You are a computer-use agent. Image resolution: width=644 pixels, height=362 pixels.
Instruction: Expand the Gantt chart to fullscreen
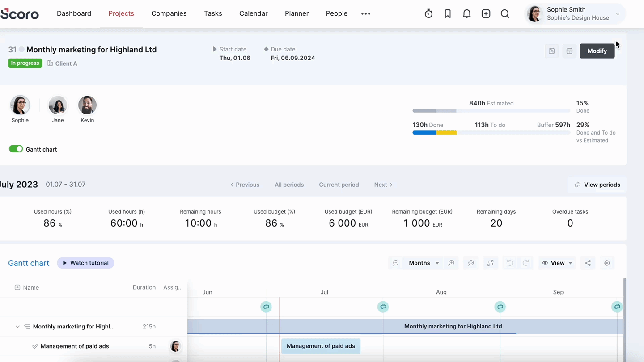(x=491, y=263)
